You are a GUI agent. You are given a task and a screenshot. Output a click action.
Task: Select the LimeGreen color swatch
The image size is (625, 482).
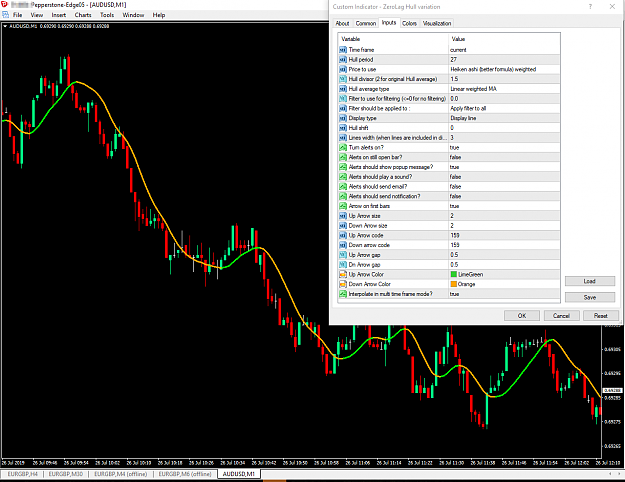(454, 274)
